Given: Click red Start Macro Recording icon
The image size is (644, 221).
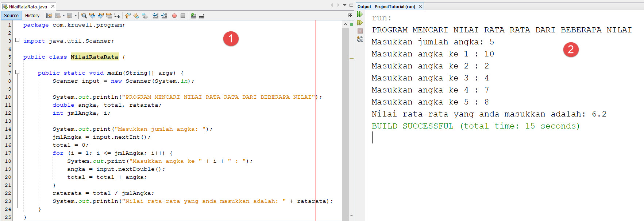Looking at the screenshot, I should click(x=174, y=16).
